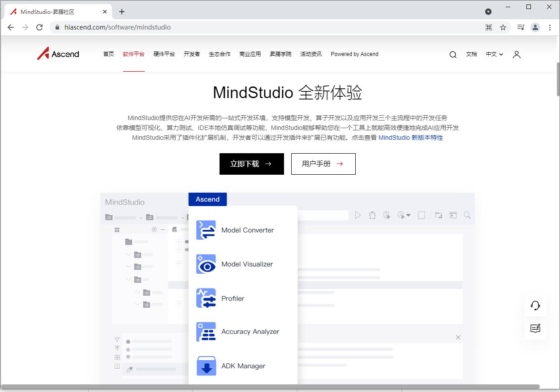Click the 立即下载 button

[x=252, y=164]
